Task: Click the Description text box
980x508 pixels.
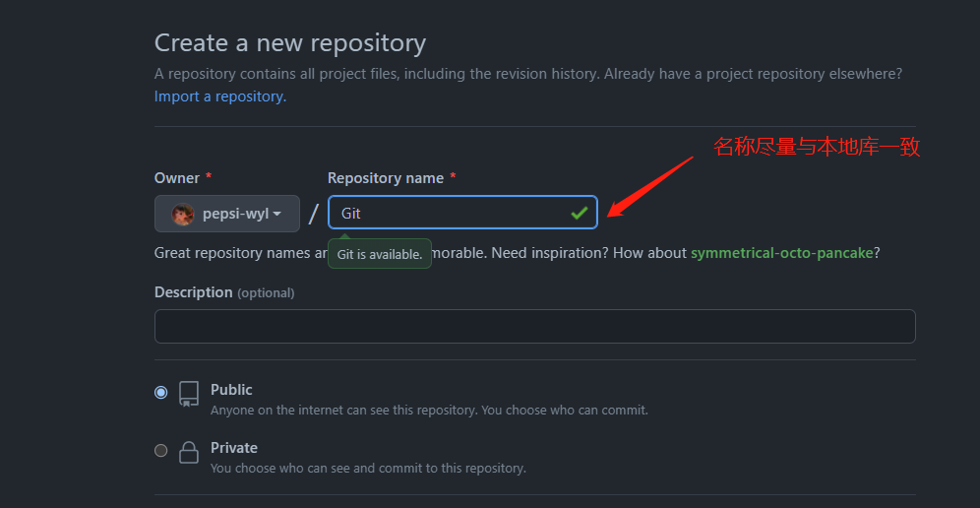Action: coord(535,326)
